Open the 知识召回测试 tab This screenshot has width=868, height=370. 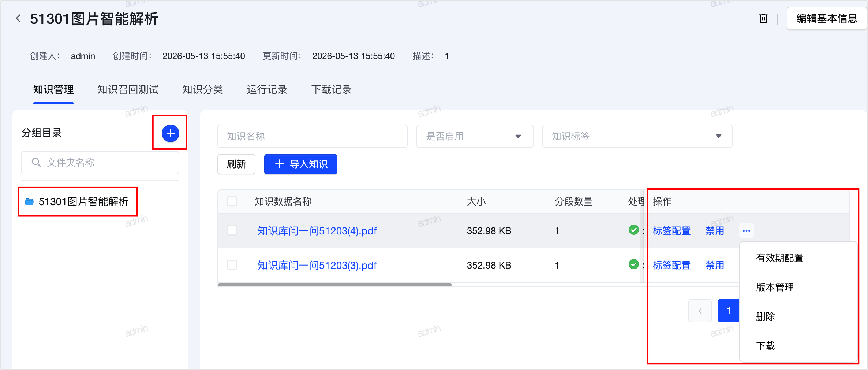coord(128,90)
